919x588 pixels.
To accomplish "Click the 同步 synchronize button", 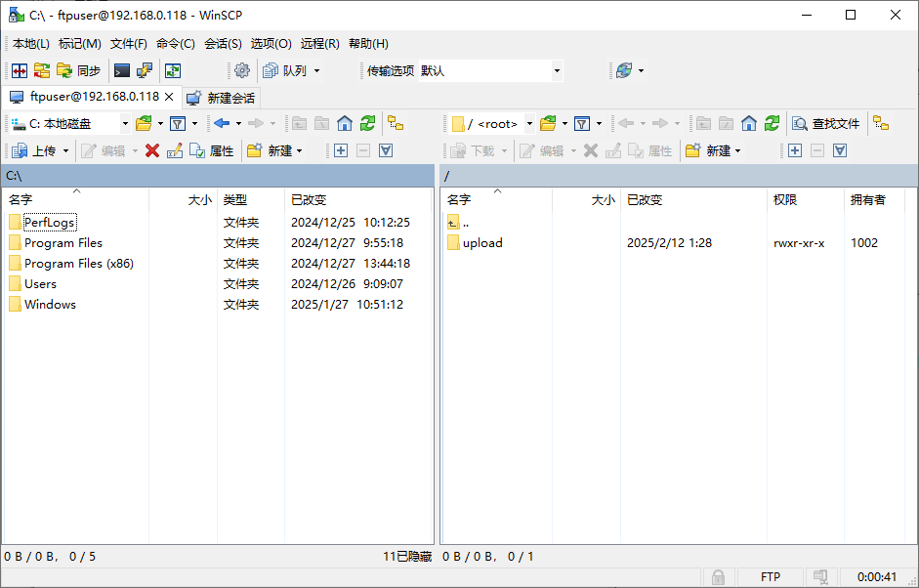I will click(79, 71).
